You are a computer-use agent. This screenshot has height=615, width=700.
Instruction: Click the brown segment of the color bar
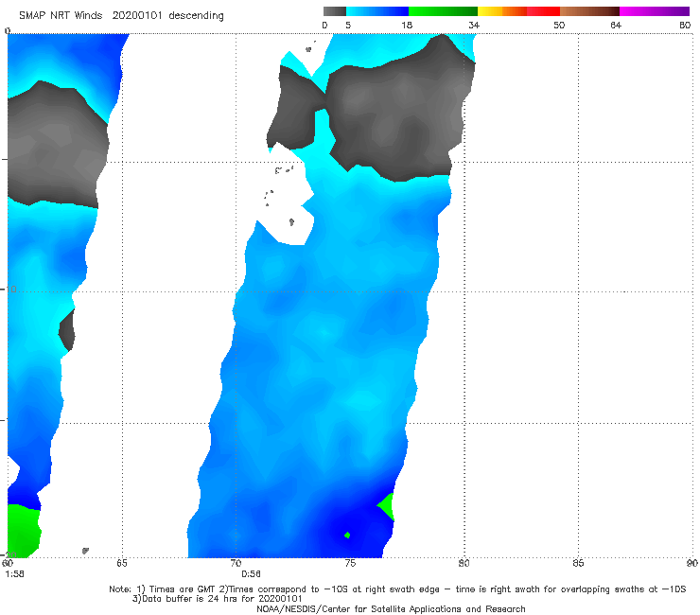pyautogui.click(x=589, y=11)
